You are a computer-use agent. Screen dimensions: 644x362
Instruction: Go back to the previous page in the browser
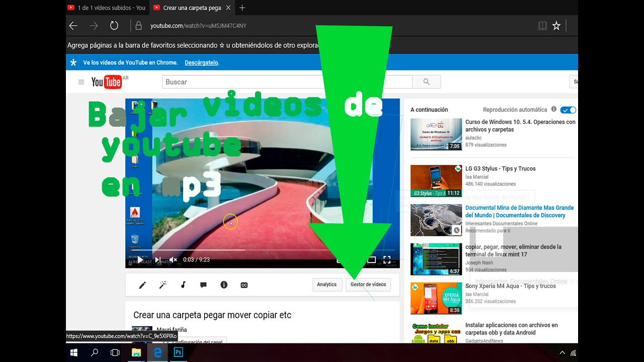tap(73, 26)
